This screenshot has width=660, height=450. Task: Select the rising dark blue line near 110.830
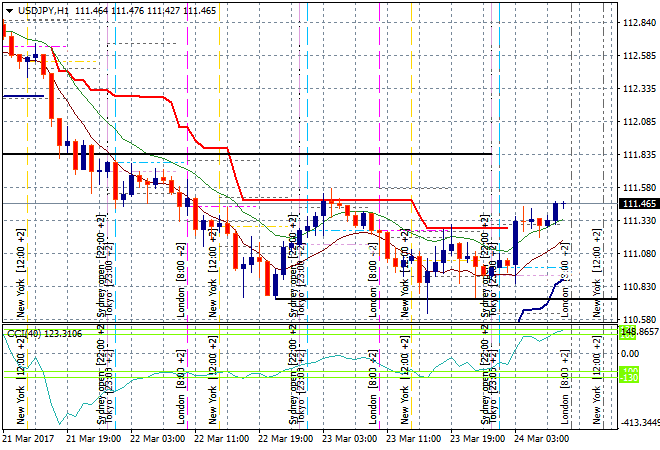coord(540,308)
